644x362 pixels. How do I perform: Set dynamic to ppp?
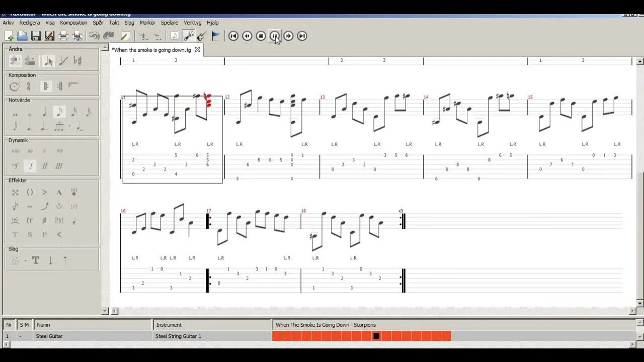(x=16, y=151)
